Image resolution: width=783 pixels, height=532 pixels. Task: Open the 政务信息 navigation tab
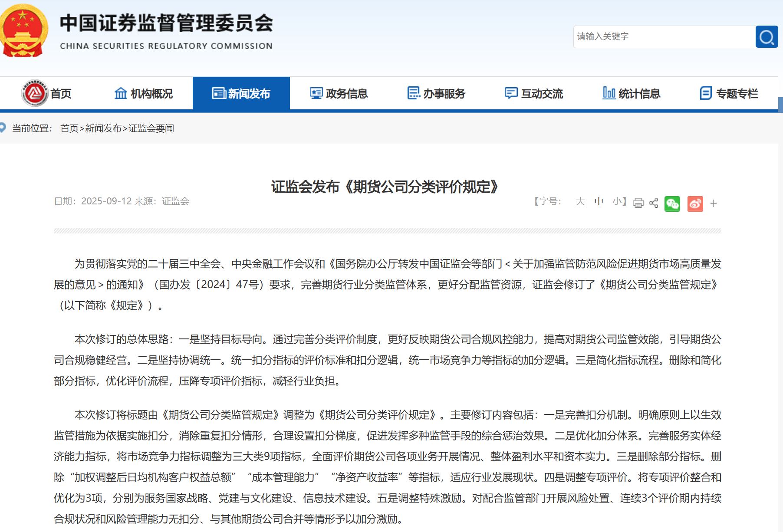[339, 93]
